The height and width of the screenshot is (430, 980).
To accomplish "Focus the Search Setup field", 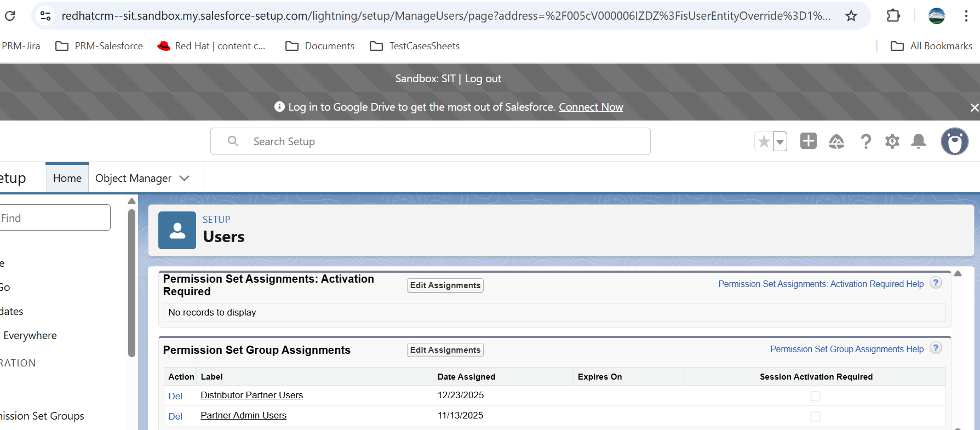I will [x=431, y=141].
